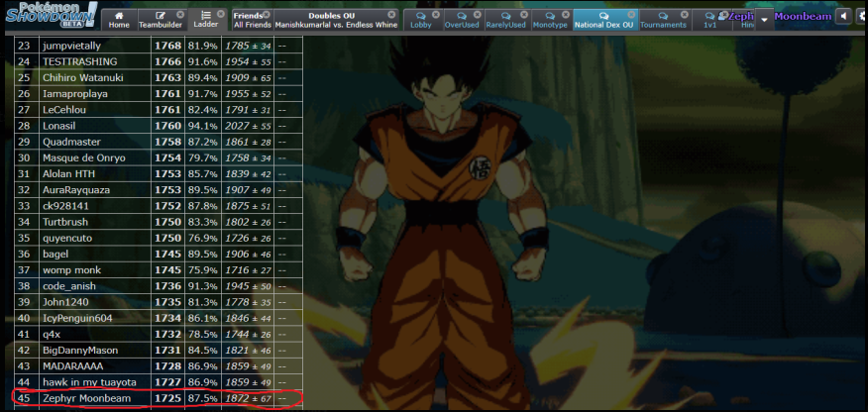Click player name LeCehlou
The image size is (868, 412).
(x=64, y=110)
